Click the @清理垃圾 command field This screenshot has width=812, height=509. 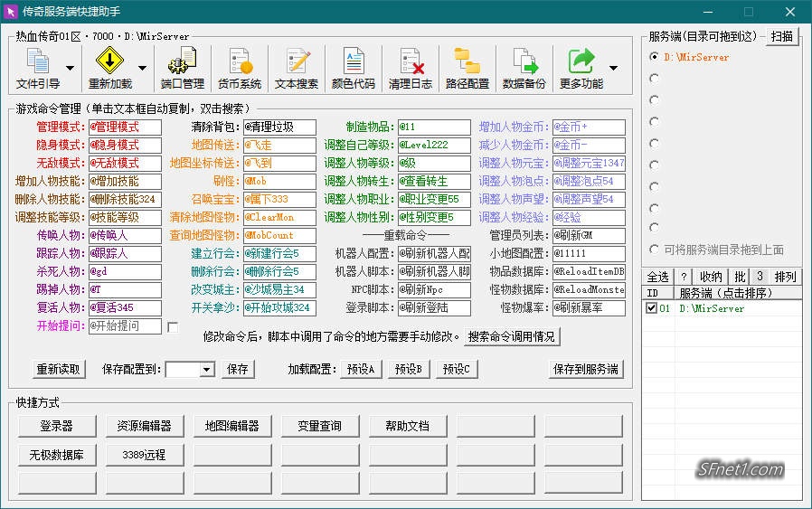279,127
